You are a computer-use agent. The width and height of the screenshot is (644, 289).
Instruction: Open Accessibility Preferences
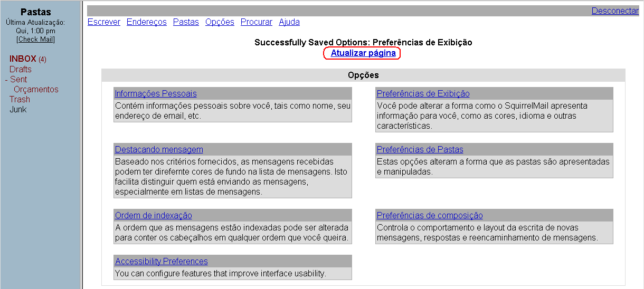pyautogui.click(x=162, y=262)
